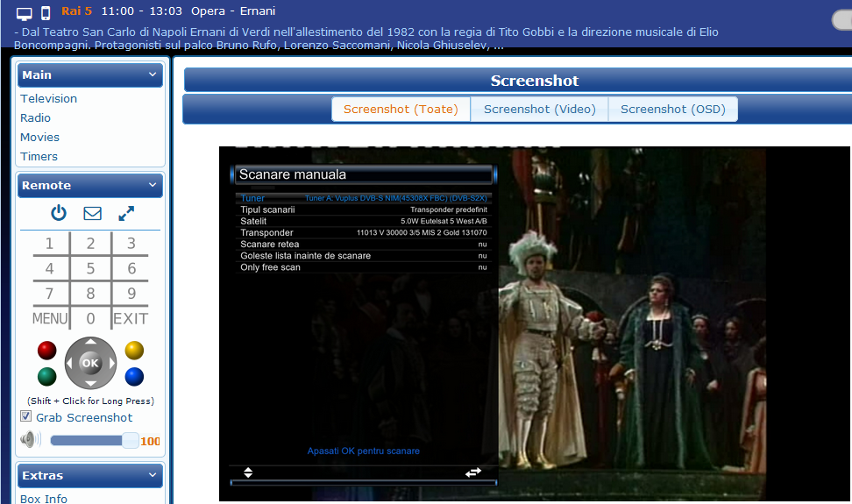Click remote number key 0
This screenshot has height=504, width=852.
[91, 318]
